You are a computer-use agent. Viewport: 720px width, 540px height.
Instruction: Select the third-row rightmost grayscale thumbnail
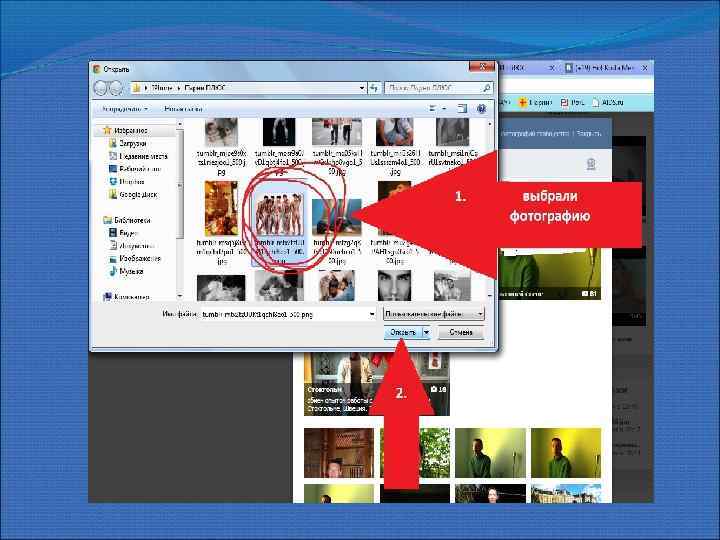pyautogui.click(x=452, y=286)
